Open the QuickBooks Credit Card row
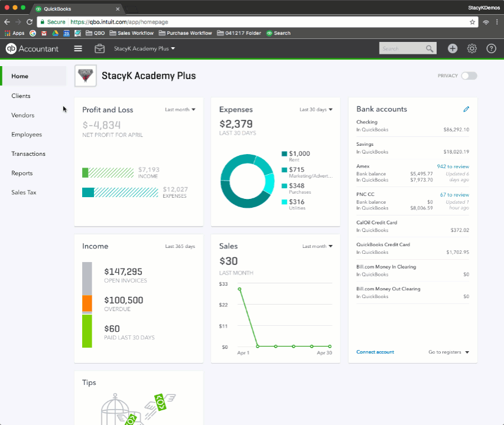 click(x=413, y=249)
